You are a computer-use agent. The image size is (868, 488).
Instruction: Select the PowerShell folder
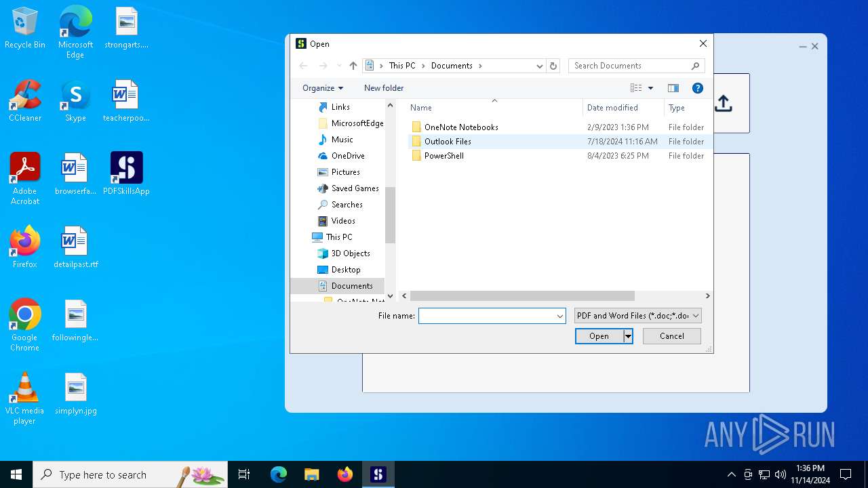(x=443, y=156)
